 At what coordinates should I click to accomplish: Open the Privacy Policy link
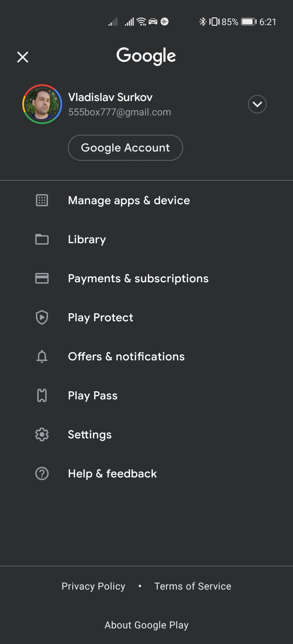point(93,586)
